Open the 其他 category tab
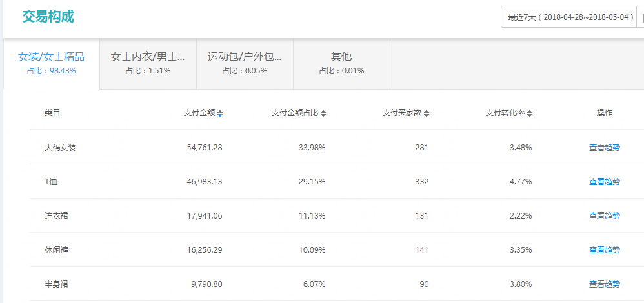The width and height of the screenshot is (644, 303). [341, 63]
